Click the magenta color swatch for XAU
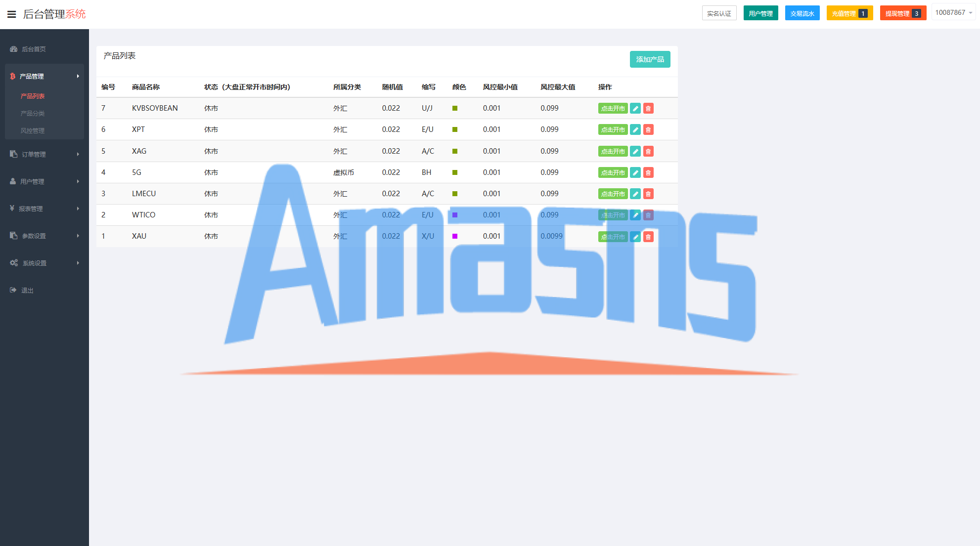 455,236
